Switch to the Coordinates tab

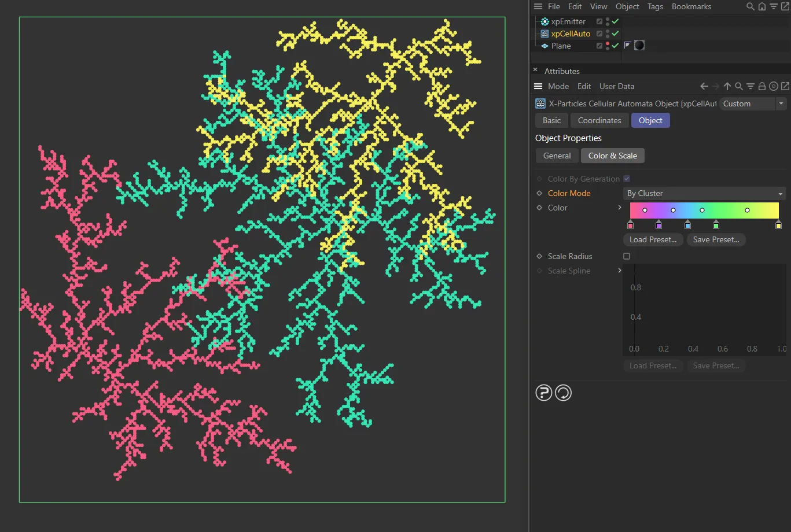tap(599, 120)
